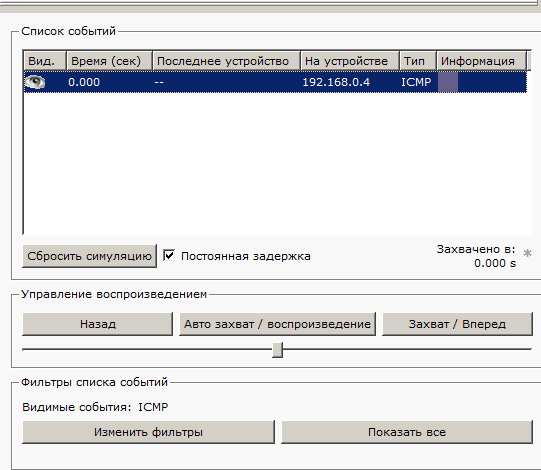Click the Показать все button
This screenshot has width=541, height=470.
[x=407, y=432]
